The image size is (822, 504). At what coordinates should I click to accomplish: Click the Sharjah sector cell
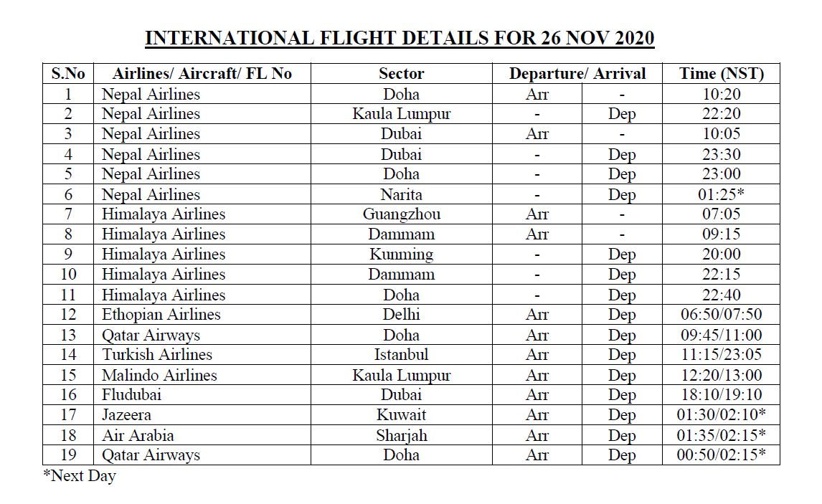point(401,435)
